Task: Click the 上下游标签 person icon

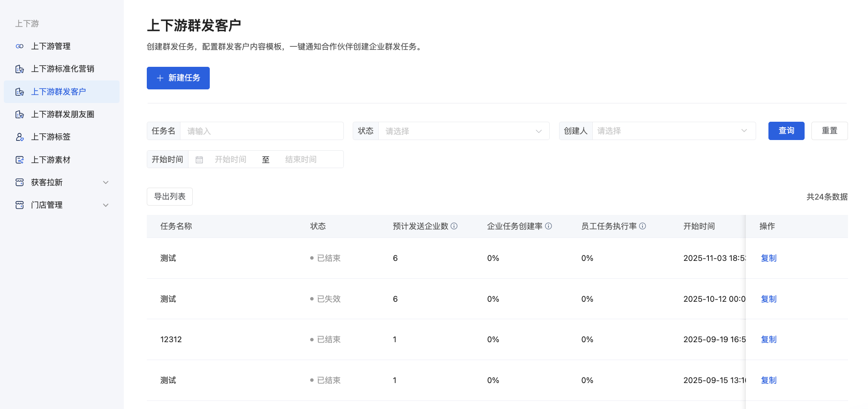Action: (20, 137)
